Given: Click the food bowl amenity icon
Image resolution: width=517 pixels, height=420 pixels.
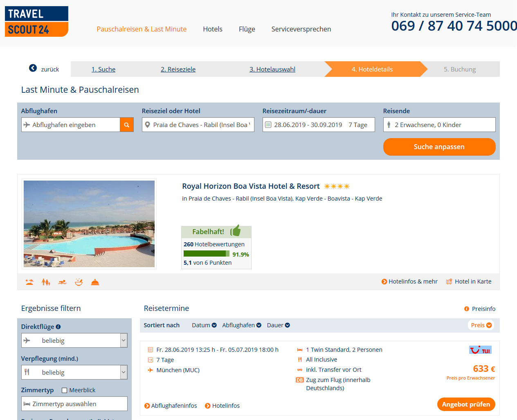Looking at the screenshot, I should (x=79, y=282).
